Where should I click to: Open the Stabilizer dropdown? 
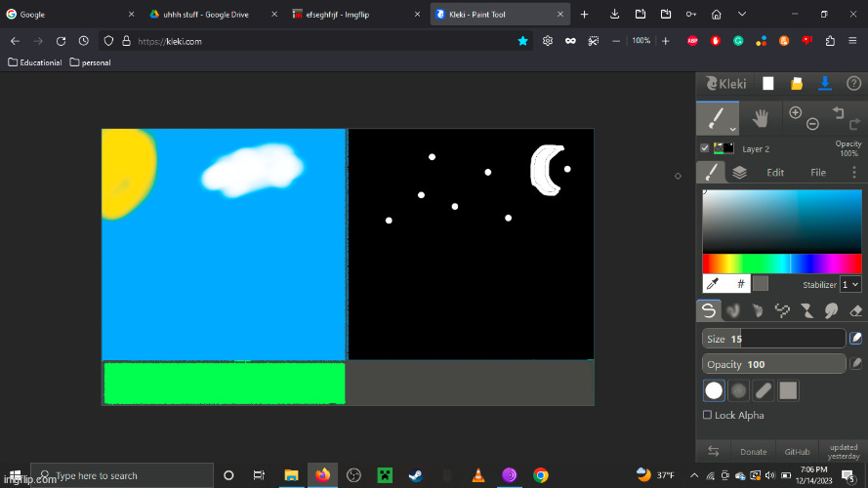[x=850, y=284]
